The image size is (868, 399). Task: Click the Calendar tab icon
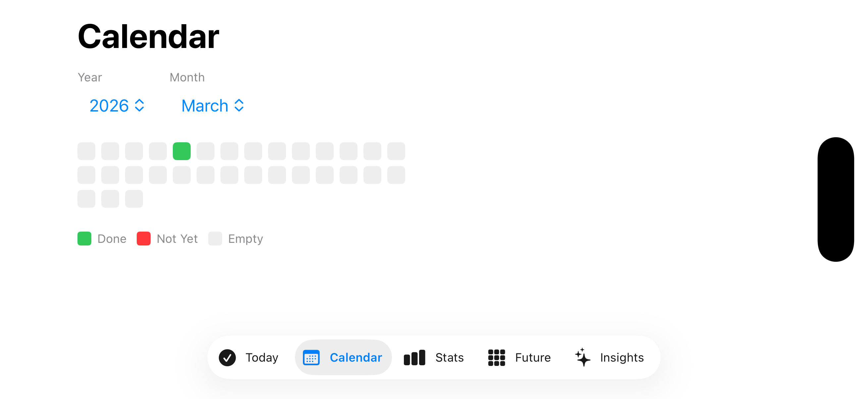tap(311, 357)
